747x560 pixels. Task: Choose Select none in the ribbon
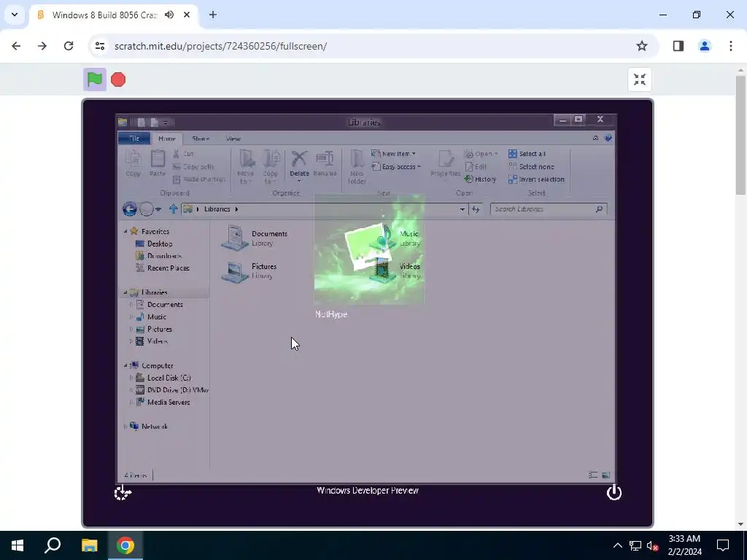pos(531,167)
